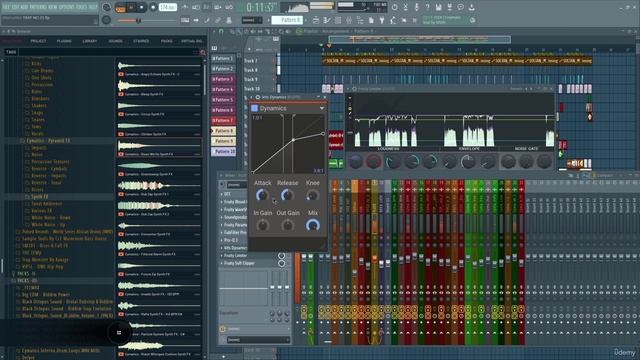Viewport: 640px width, 360px height.
Task: Toggle typing keyboard to piano icon
Action: coord(185,20)
